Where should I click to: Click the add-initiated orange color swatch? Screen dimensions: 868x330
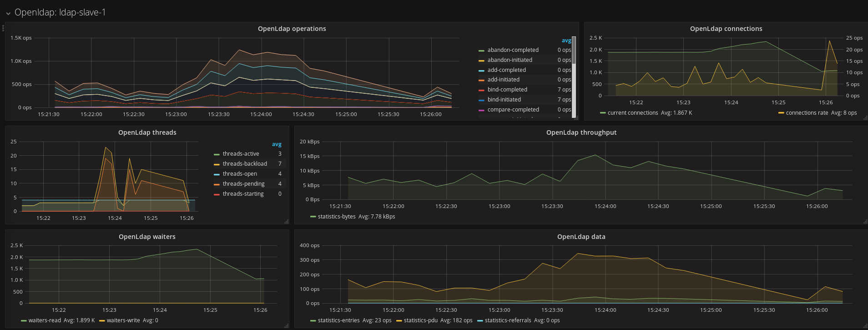click(481, 80)
